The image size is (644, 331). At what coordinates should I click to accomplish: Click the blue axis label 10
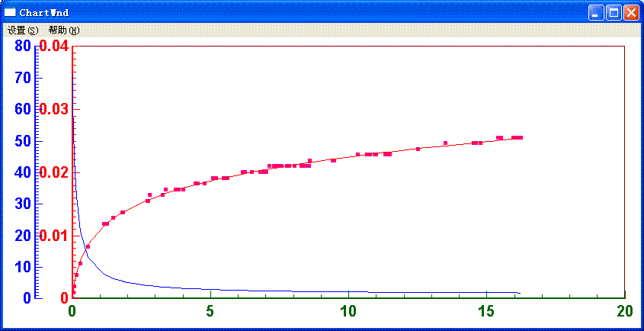(x=23, y=267)
